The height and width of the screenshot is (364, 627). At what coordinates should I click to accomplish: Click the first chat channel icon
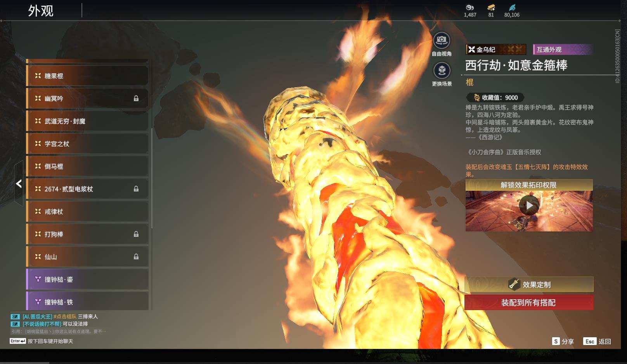(15, 317)
